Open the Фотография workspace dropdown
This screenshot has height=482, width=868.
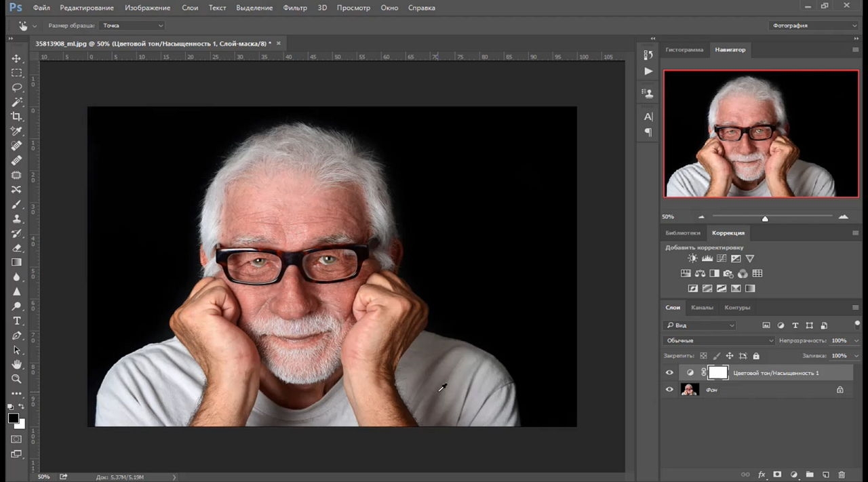[x=814, y=25]
